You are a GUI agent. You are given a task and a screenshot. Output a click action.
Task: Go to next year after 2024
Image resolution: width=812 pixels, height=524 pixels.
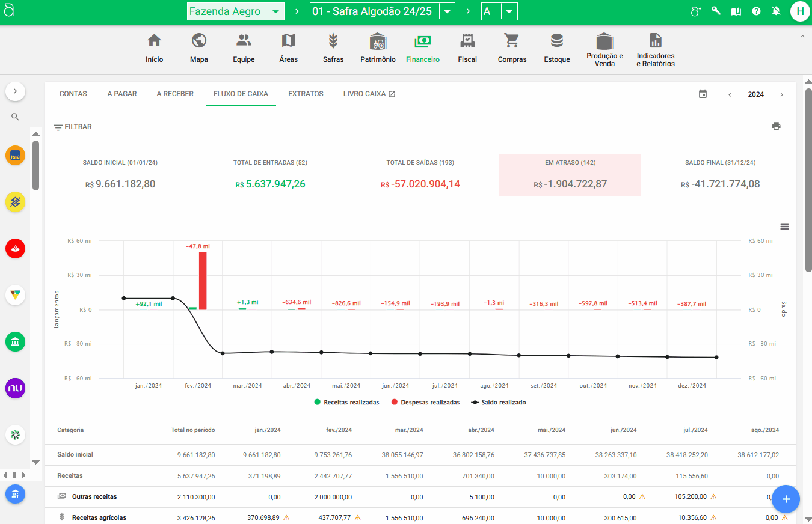tap(781, 94)
